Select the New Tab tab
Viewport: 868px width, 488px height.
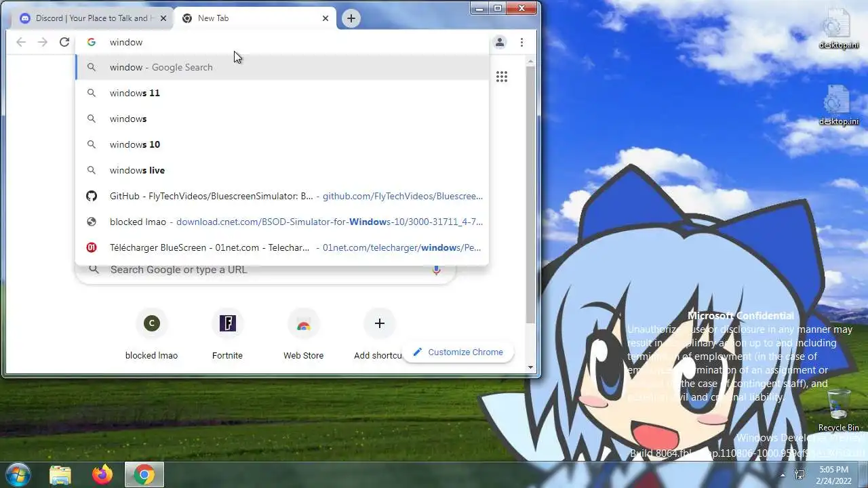coord(255,18)
